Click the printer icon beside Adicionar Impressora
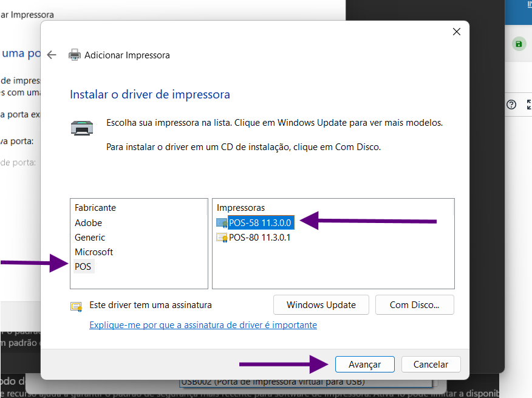The height and width of the screenshot is (398, 532). click(x=75, y=55)
